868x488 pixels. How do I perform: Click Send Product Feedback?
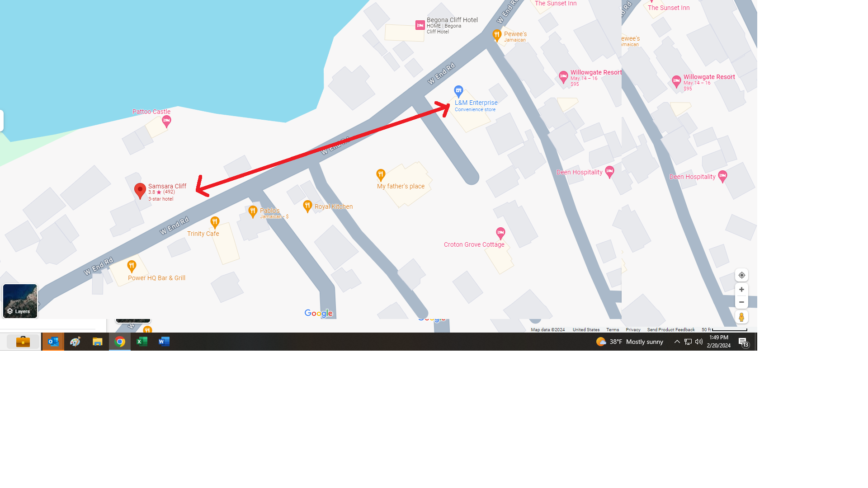[x=671, y=330]
